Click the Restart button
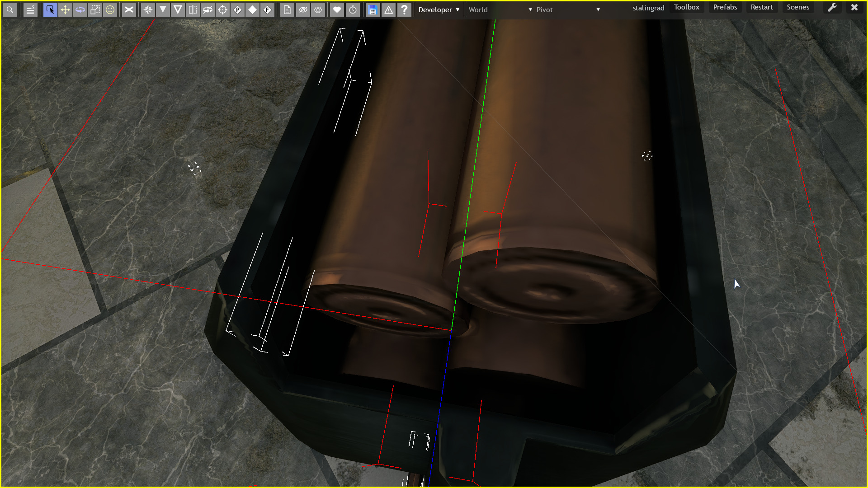This screenshot has height=488, width=868. tap(761, 7)
